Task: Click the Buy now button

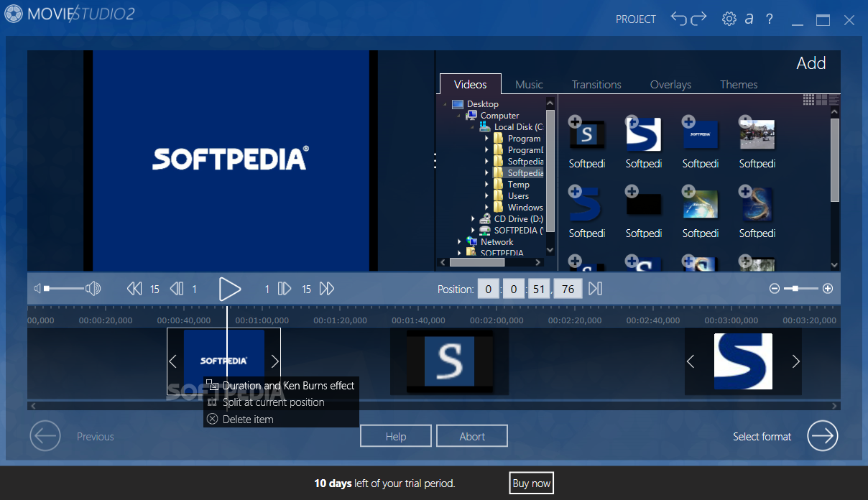Action: point(532,483)
